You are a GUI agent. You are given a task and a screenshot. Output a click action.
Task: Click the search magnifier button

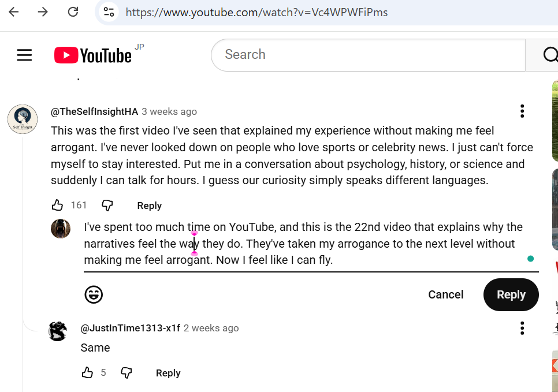pos(550,55)
